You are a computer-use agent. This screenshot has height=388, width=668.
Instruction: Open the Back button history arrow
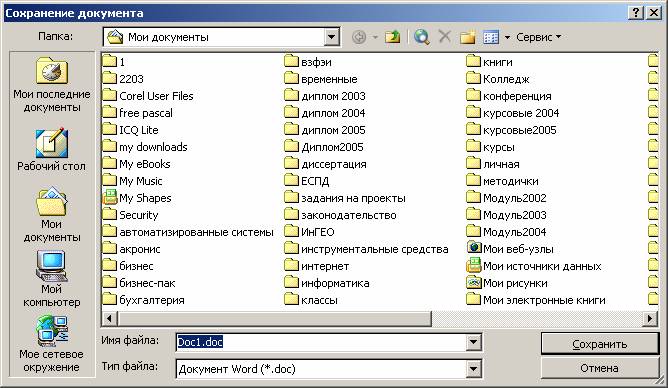tap(375, 37)
